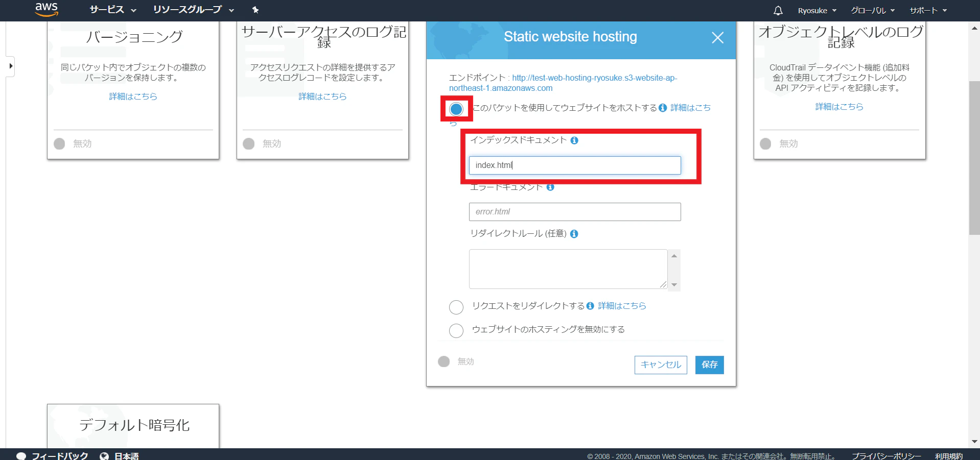
Task: Open 詳細はこちら next to リクエストをリダイレクトする
Action: [622, 306]
